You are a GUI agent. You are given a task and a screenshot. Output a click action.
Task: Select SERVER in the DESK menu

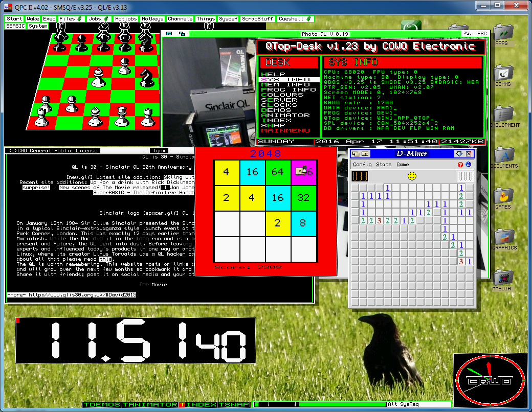click(279, 100)
